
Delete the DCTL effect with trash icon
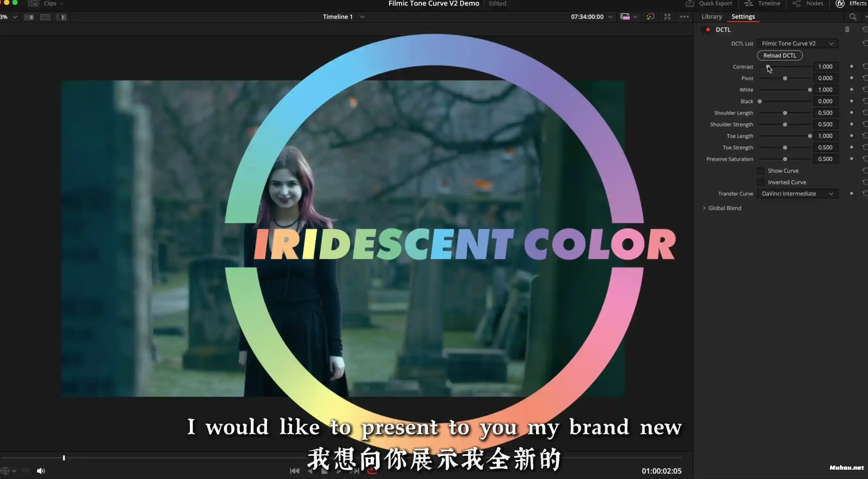(x=847, y=30)
